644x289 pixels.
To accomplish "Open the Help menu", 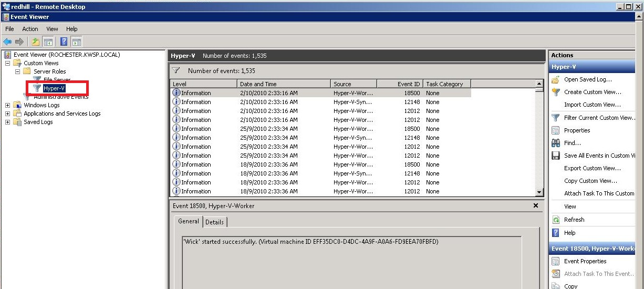I will [x=72, y=29].
